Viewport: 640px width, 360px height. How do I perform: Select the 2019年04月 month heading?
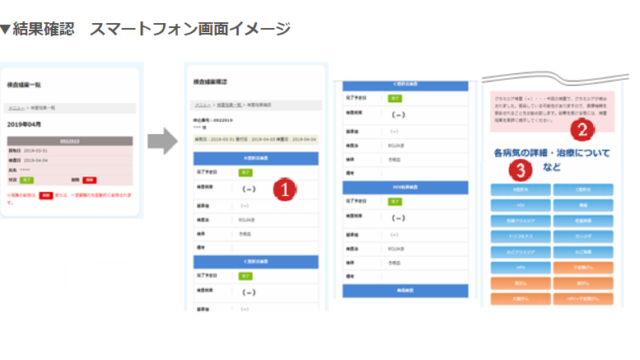24,124
